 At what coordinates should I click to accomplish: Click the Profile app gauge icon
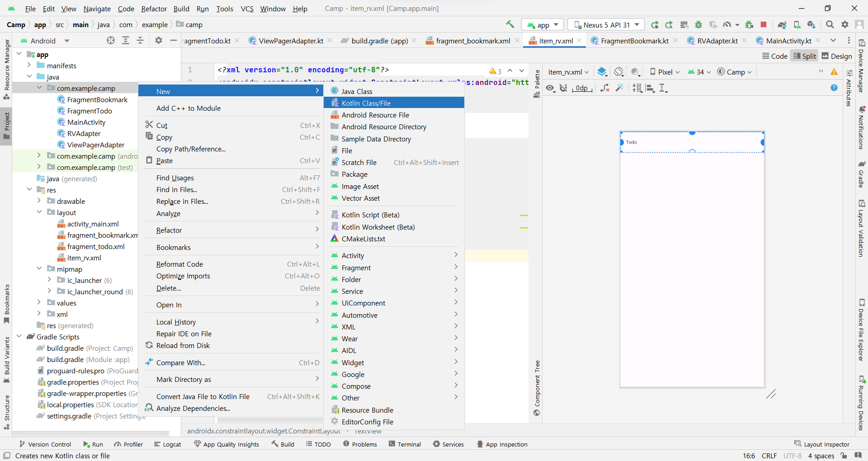pos(727,24)
